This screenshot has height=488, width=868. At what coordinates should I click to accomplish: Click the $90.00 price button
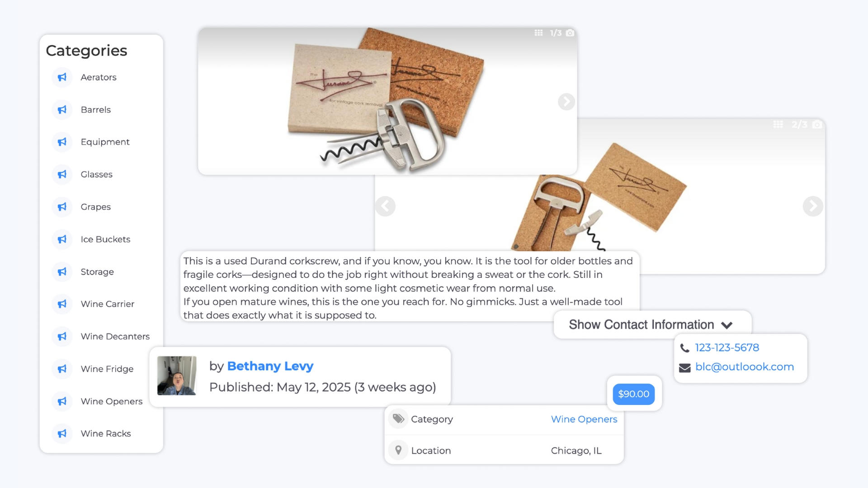[633, 394]
